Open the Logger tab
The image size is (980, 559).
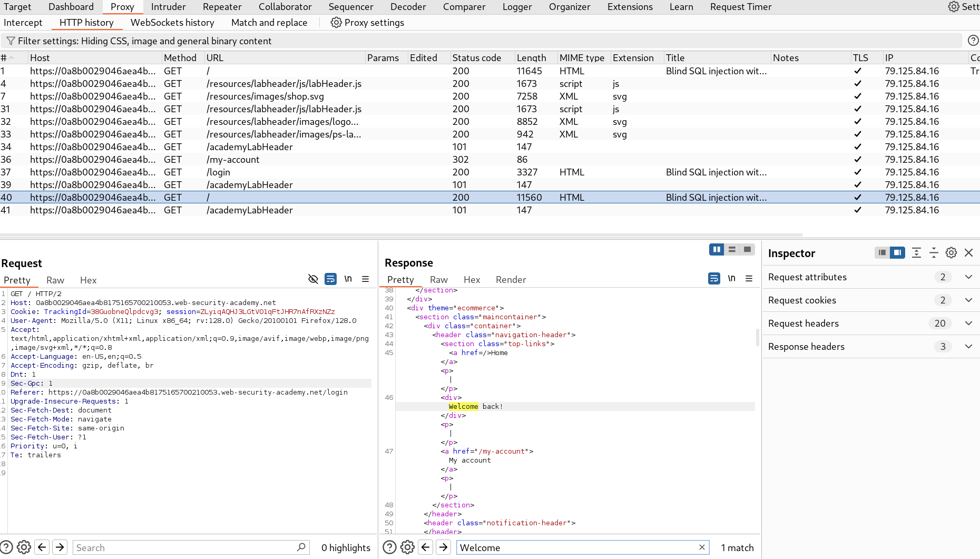[x=517, y=7]
